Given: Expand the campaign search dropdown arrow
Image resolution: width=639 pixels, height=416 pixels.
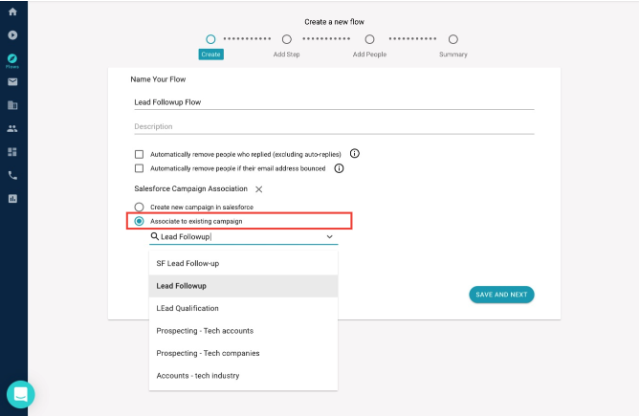Looking at the screenshot, I should 329,237.
